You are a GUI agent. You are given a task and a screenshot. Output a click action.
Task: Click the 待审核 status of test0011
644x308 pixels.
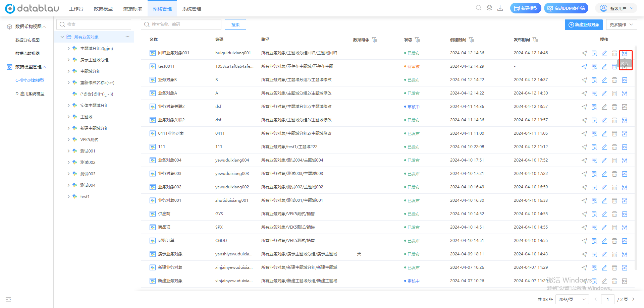pos(413,67)
